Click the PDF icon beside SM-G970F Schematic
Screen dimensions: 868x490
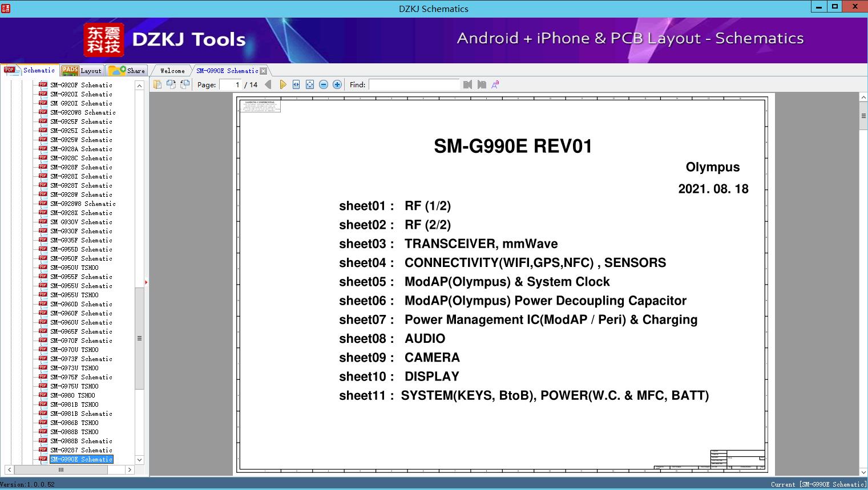click(43, 340)
